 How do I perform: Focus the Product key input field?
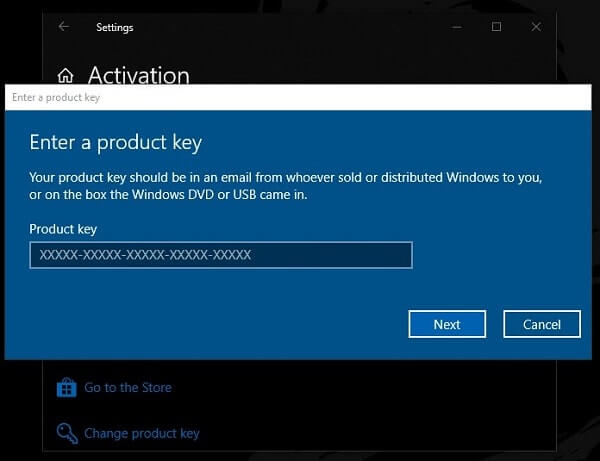[x=221, y=255]
